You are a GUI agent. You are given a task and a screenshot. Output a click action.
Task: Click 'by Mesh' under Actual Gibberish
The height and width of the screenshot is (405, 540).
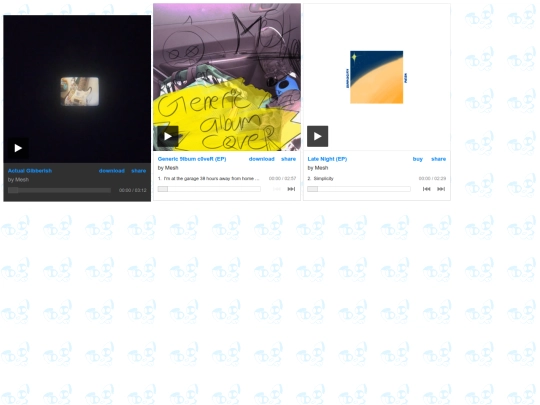point(18,179)
